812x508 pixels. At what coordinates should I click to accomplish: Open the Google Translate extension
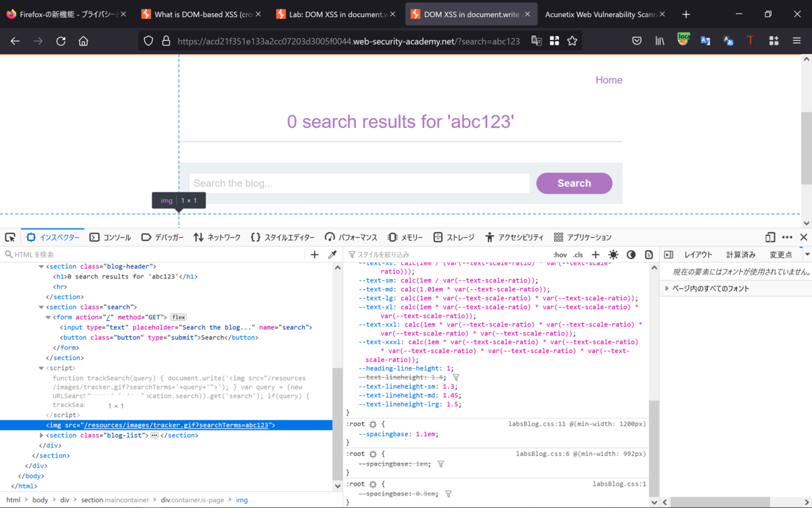pyautogui.click(x=705, y=41)
